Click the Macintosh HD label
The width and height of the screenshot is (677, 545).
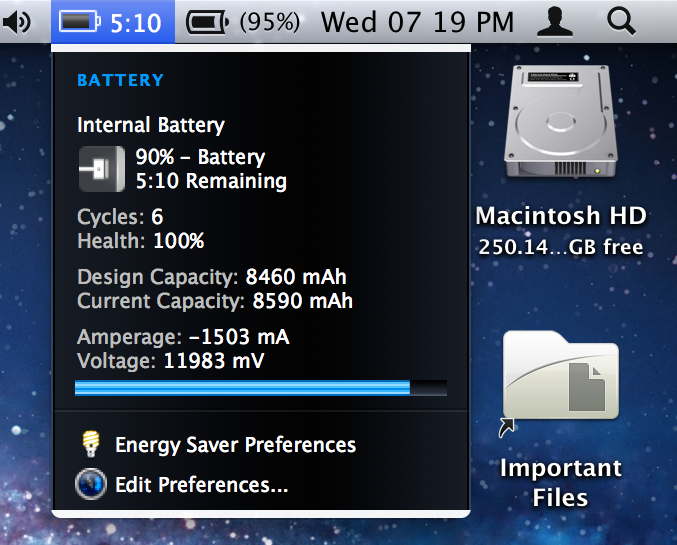pyautogui.click(x=560, y=215)
